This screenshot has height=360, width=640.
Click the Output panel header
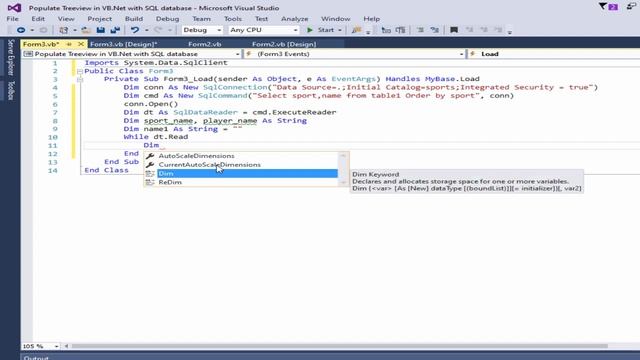point(36,358)
